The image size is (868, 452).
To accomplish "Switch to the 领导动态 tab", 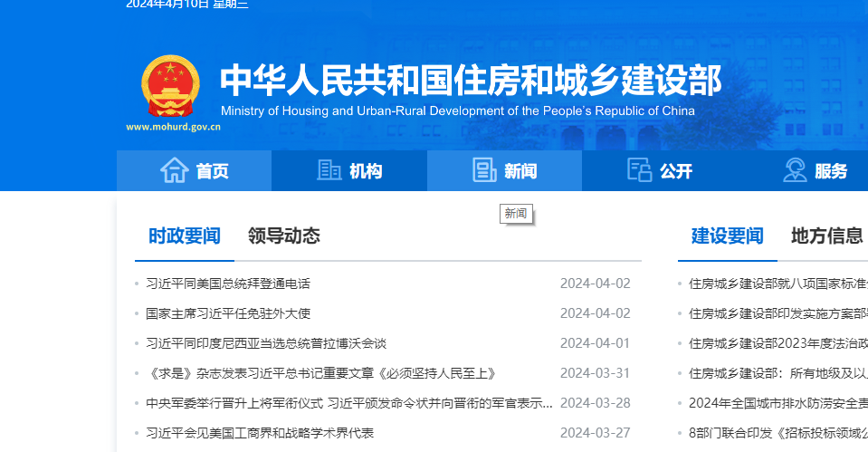I will coord(283,236).
